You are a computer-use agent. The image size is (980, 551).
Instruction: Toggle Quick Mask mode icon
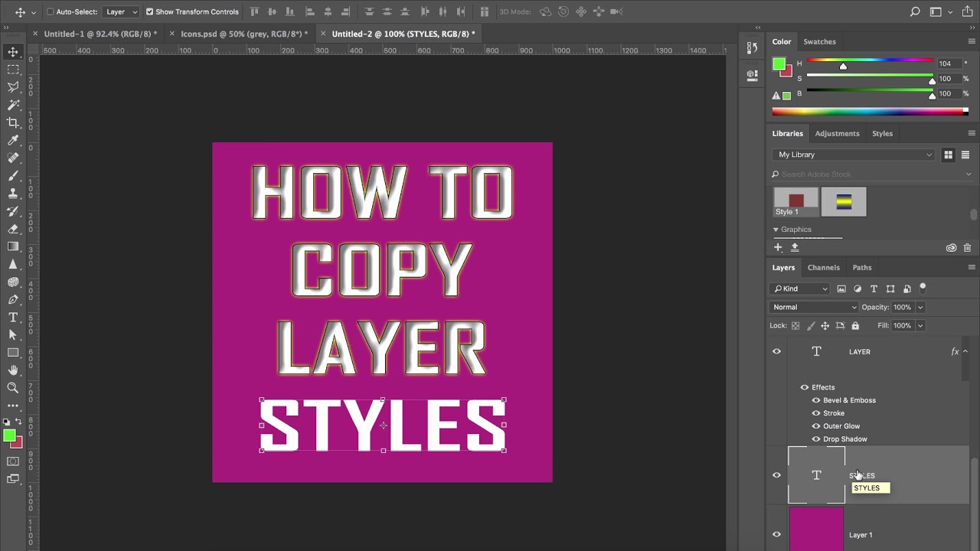tap(13, 461)
